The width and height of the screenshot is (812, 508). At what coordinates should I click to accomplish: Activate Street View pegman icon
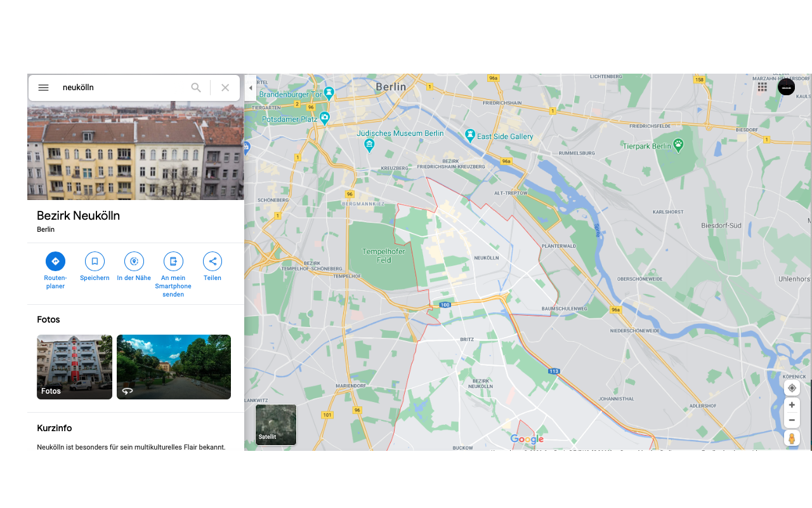coord(792,438)
